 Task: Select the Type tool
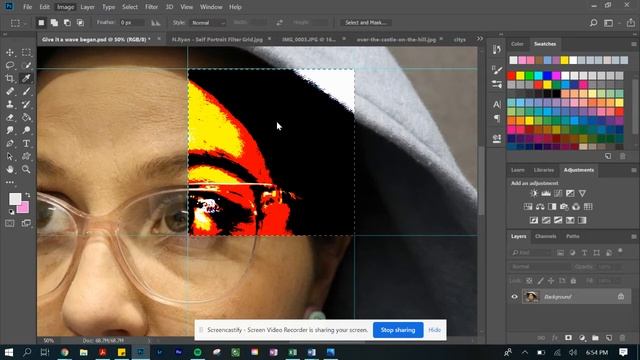(x=26, y=143)
